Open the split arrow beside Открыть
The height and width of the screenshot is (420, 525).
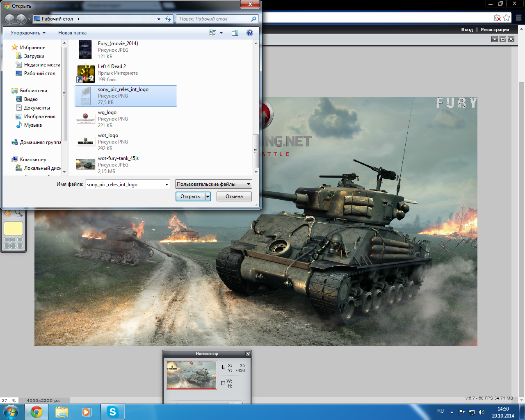208,196
